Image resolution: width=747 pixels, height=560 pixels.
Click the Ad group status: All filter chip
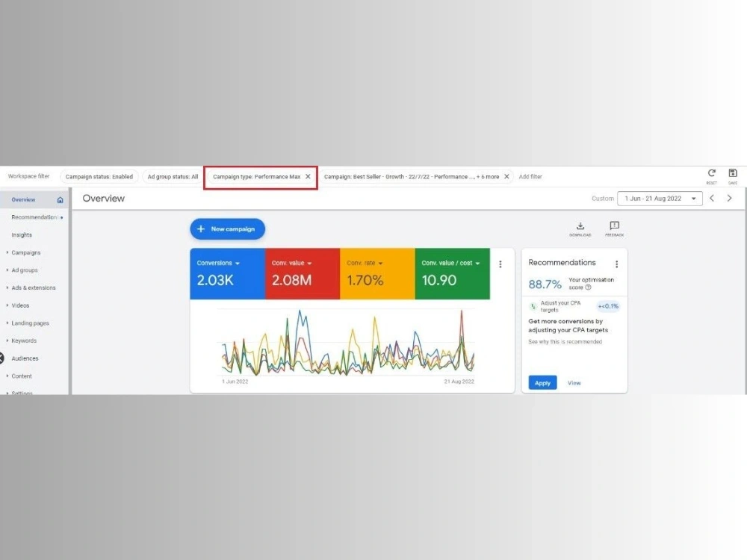[x=173, y=177]
